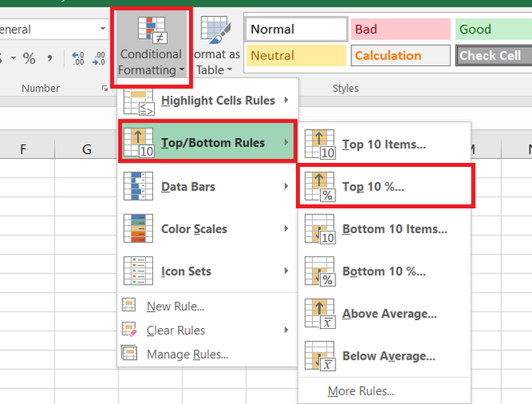Expand arrow next to Highlight Cells Rules
The width and height of the screenshot is (532, 404).
(x=286, y=100)
